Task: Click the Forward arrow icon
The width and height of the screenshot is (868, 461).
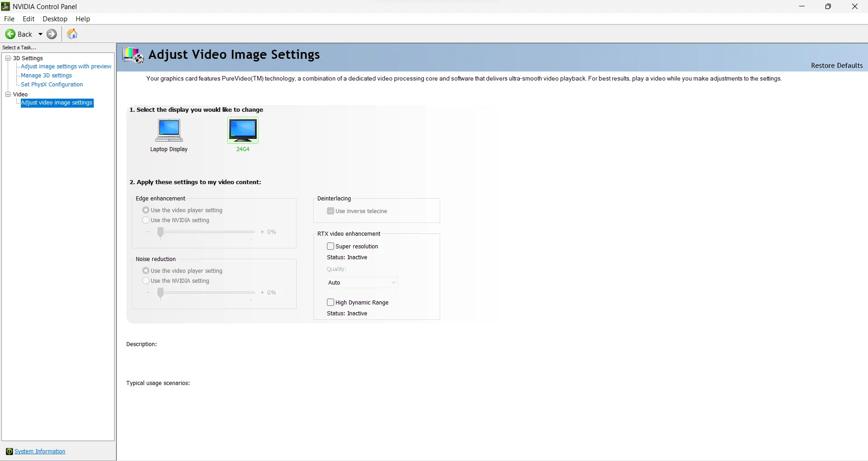Action: [52, 34]
